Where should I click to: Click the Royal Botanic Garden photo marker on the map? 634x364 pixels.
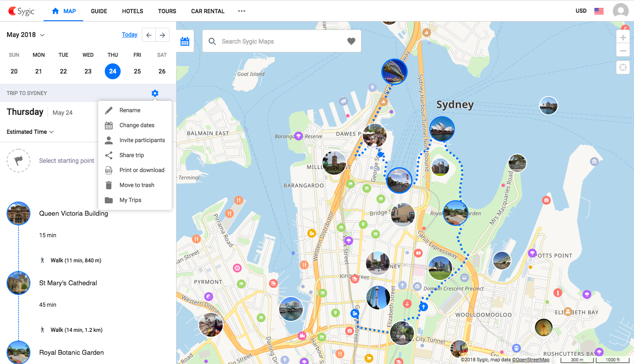455,213
